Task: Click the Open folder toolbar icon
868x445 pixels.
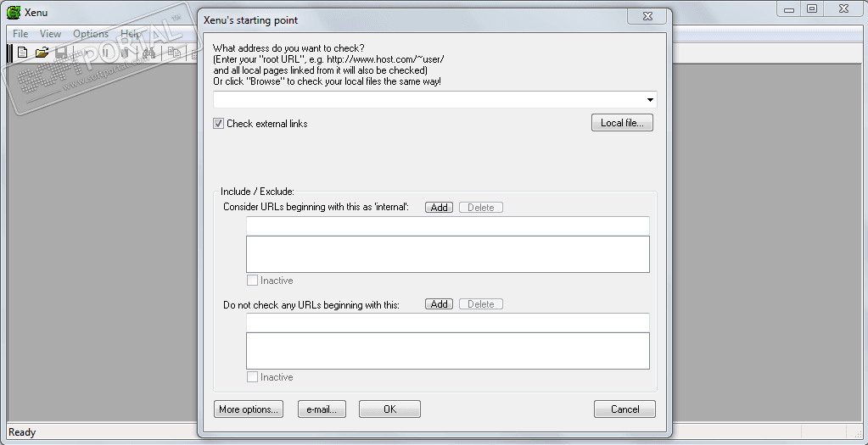Action: click(x=42, y=53)
